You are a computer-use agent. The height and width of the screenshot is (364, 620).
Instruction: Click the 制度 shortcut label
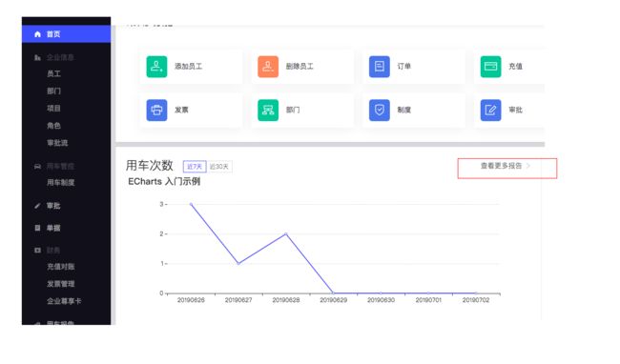404,110
